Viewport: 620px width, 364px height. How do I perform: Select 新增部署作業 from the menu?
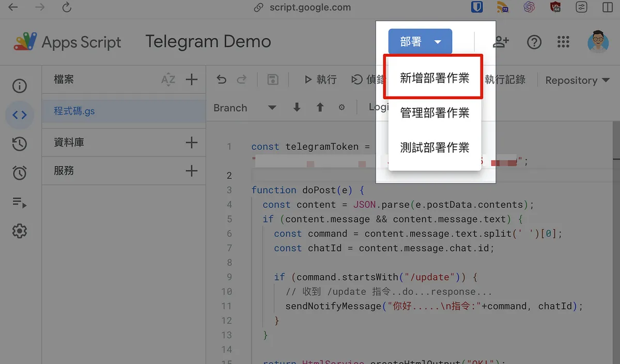435,78
